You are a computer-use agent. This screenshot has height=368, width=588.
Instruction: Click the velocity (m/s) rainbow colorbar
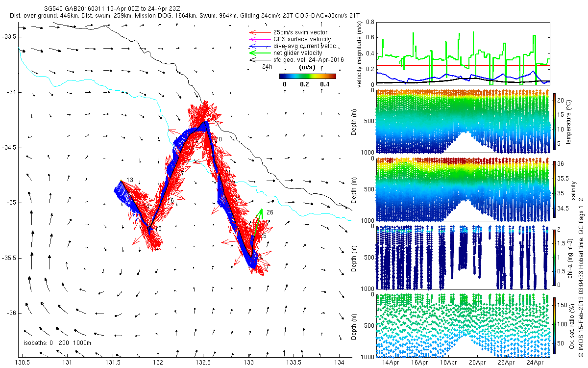(x=308, y=76)
